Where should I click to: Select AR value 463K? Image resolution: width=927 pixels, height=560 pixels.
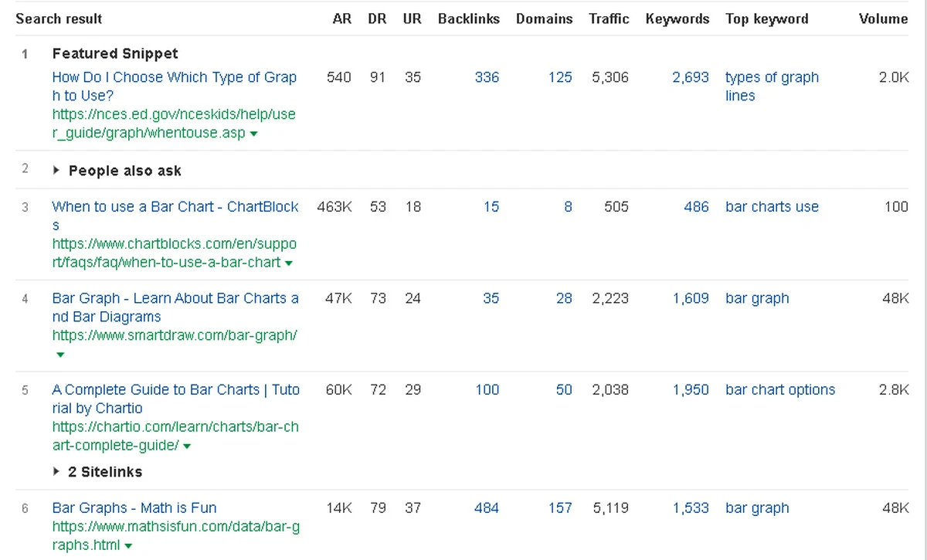(334, 207)
